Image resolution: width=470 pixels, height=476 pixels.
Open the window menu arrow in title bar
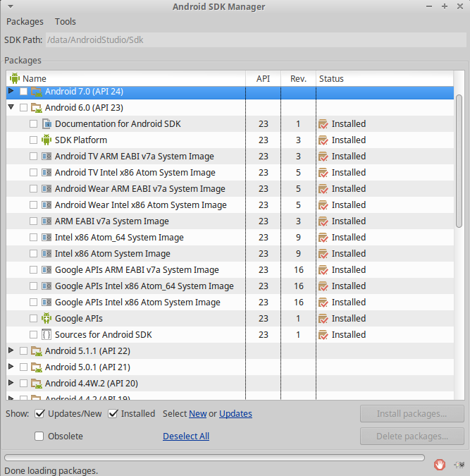[x=11, y=6]
